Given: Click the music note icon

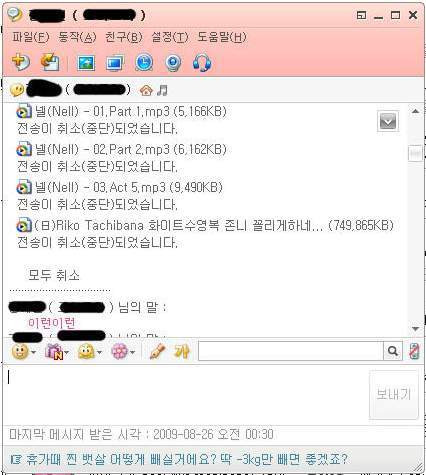Looking at the screenshot, I should coord(162,90).
